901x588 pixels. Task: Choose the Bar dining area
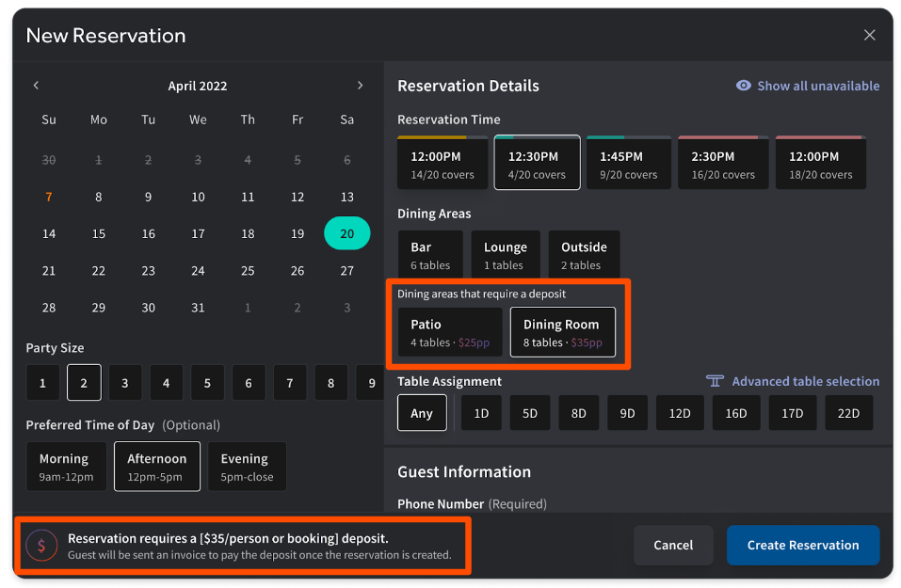pyautogui.click(x=430, y=255)
